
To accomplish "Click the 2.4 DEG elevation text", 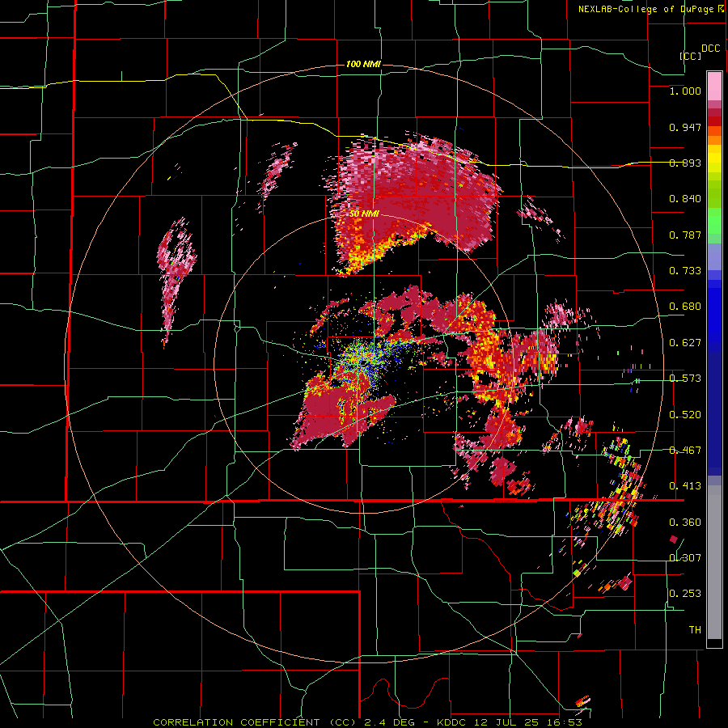I will [x=388, y=722].
